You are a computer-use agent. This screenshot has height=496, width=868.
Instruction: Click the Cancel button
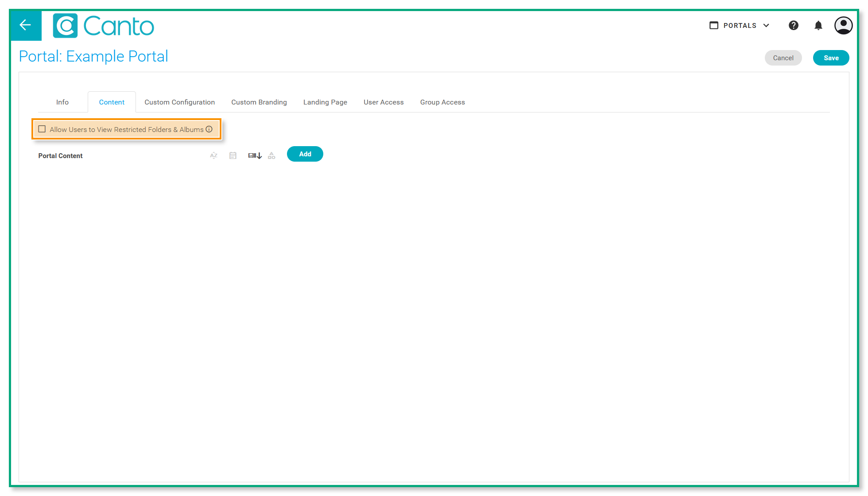[x=783, y=58]
